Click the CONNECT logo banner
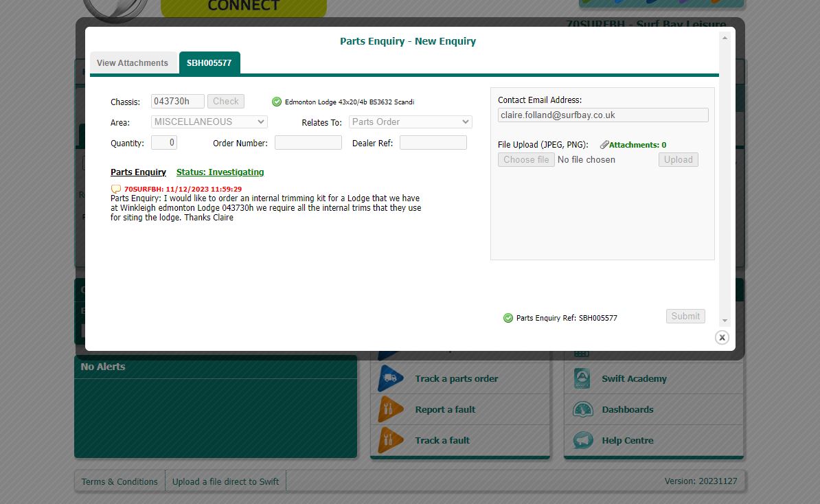 244,8
